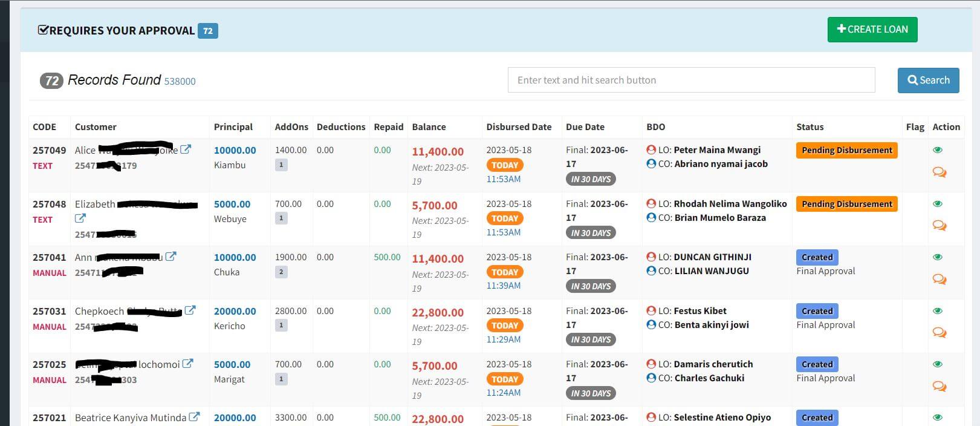Click the Status column header
The image size is (980, 426).
(810, 127)
